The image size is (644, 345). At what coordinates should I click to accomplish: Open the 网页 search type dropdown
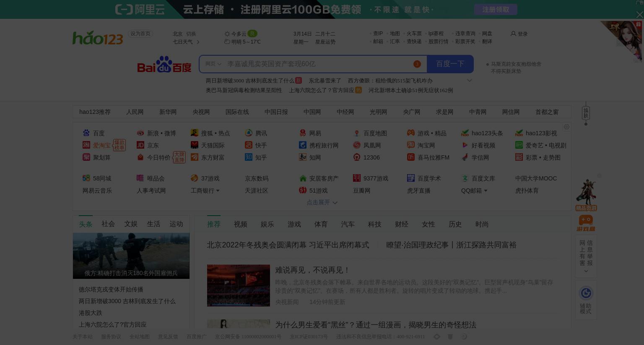pyautogui.click(x=213, y=64)
